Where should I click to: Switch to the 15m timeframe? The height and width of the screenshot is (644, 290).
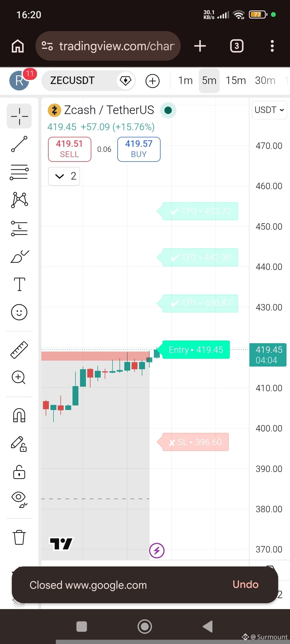[236, 80]
